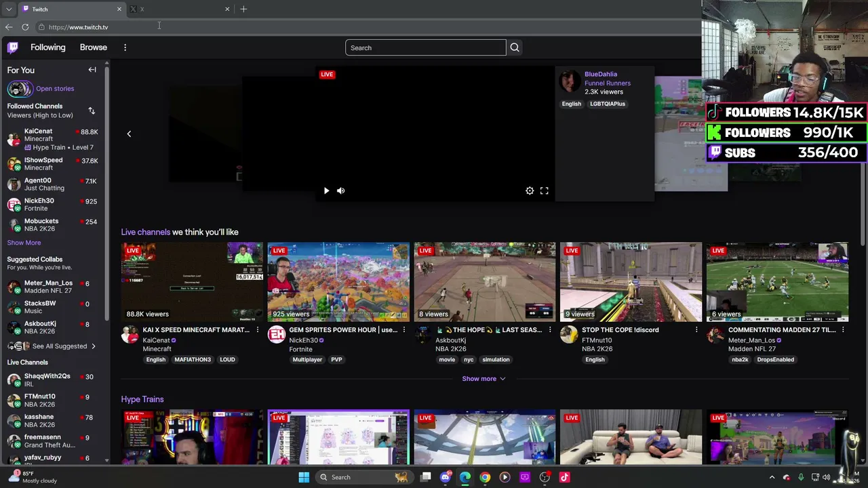Open story avatars in sidebar
This screenshot has width=868, height=488.
(20, 89)
